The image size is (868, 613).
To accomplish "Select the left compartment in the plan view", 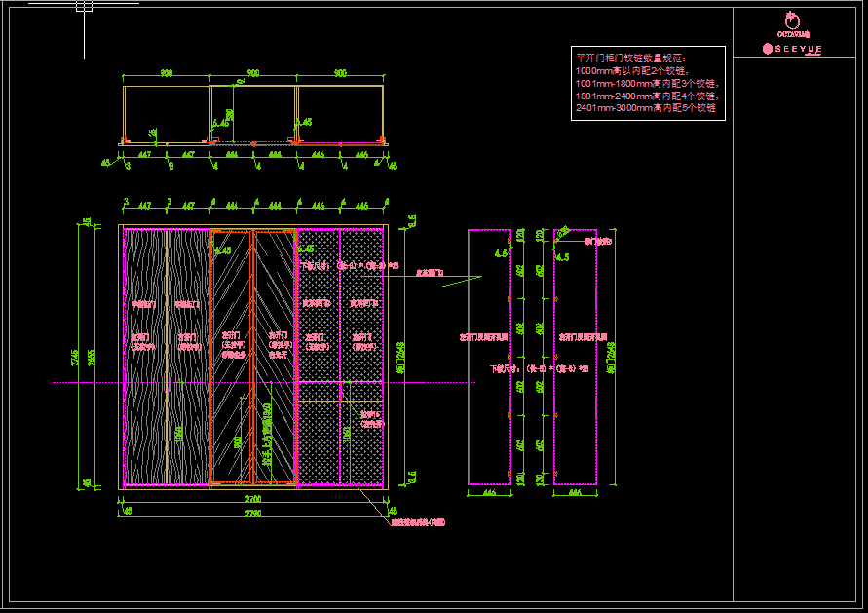I will (167, 114).
